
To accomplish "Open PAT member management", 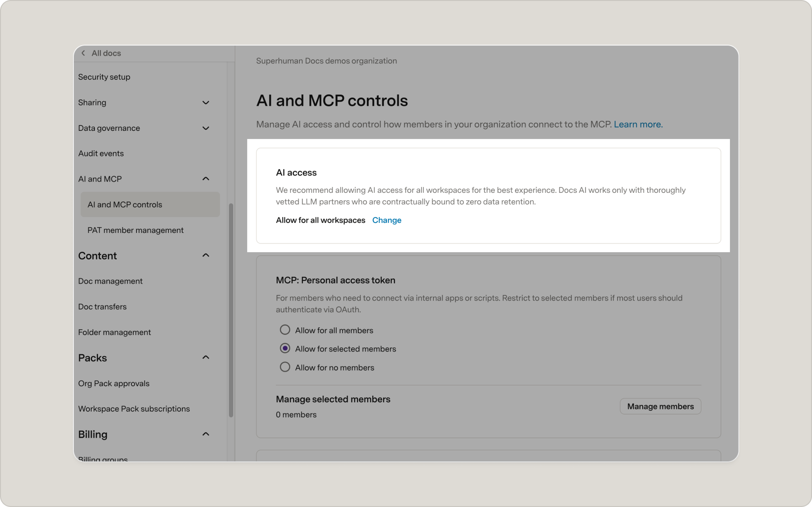I will pyautogui.click(x=135, y=230).
